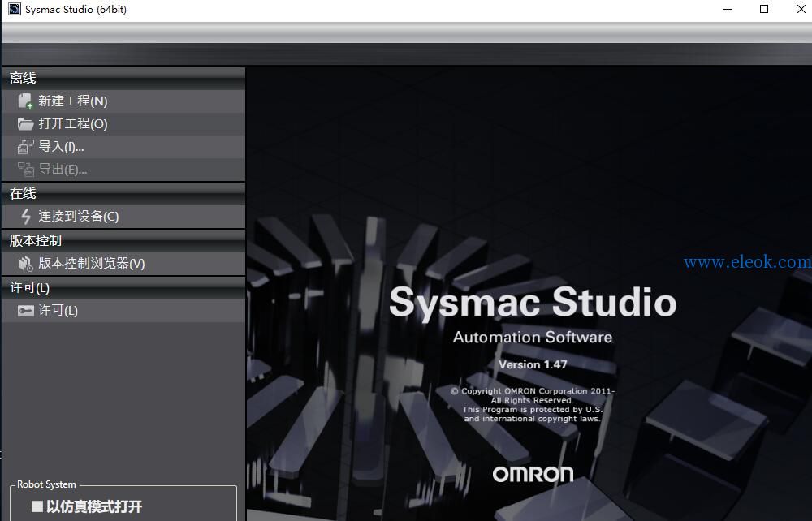The image size is (812, 521).
Task: Click the Version 1.47 text
Action: [533, 364]
